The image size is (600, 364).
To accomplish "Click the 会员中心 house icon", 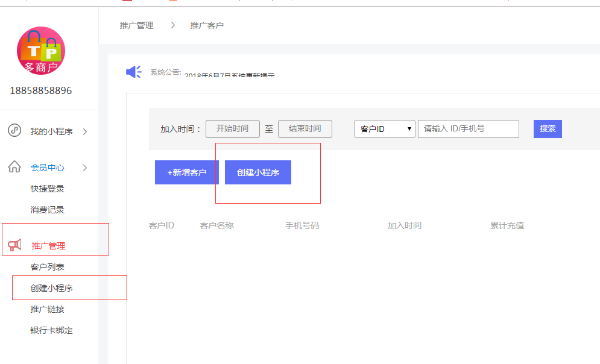I will click(x=13, y=168).
